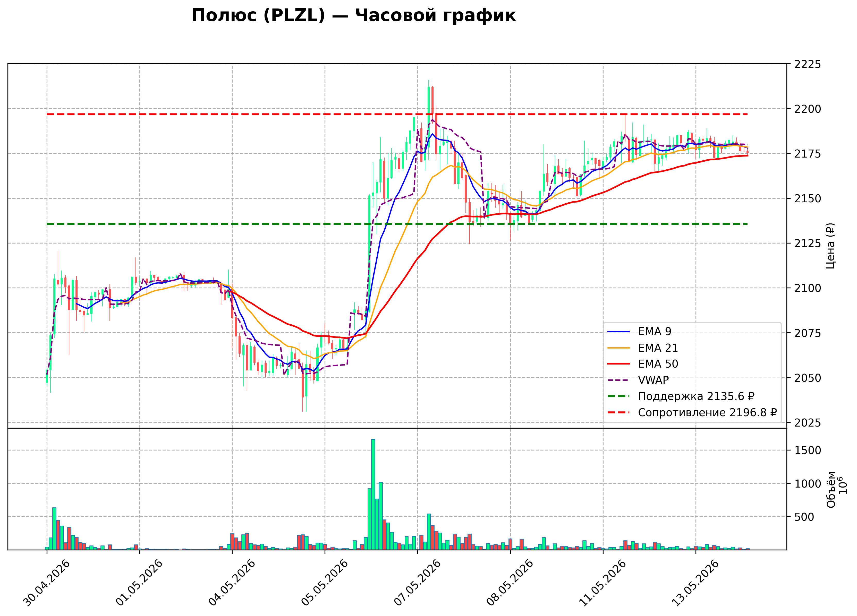
Task: Click the "Поддержка 2135.6 ₽" legend entry
Action: 696,397
